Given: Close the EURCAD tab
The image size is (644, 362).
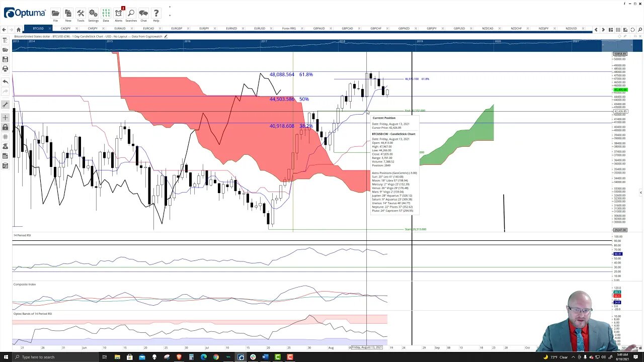Looking at the screenshot, I should point(160,29).
